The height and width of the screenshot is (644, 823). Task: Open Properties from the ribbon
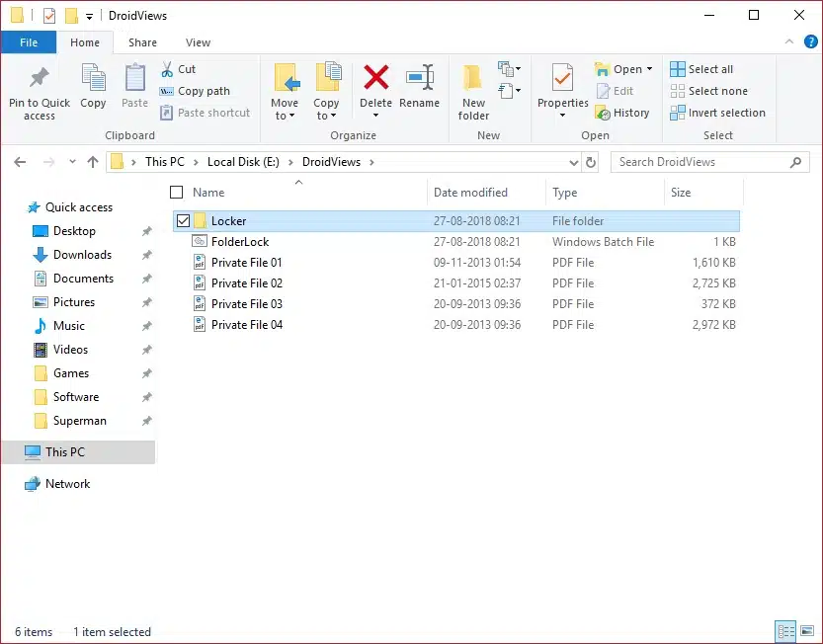pos(562,79)
